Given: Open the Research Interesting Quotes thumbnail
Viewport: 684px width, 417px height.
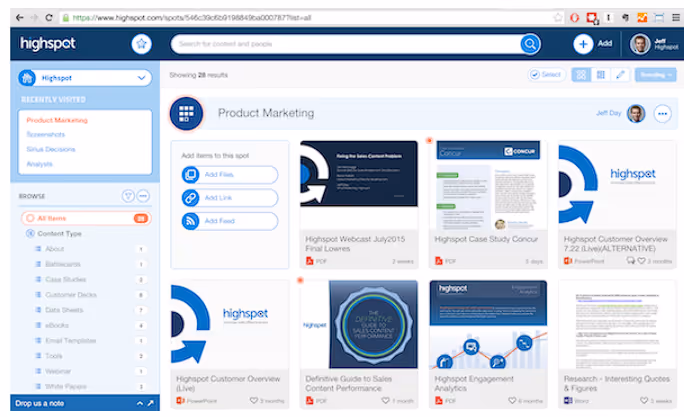Looking at the screenshot, I should (x=617, y=325).
